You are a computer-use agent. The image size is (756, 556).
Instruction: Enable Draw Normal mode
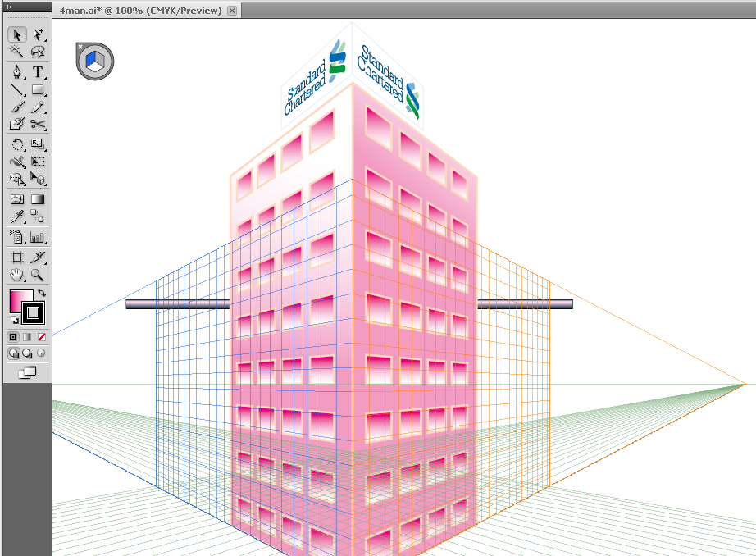[13, 353]
